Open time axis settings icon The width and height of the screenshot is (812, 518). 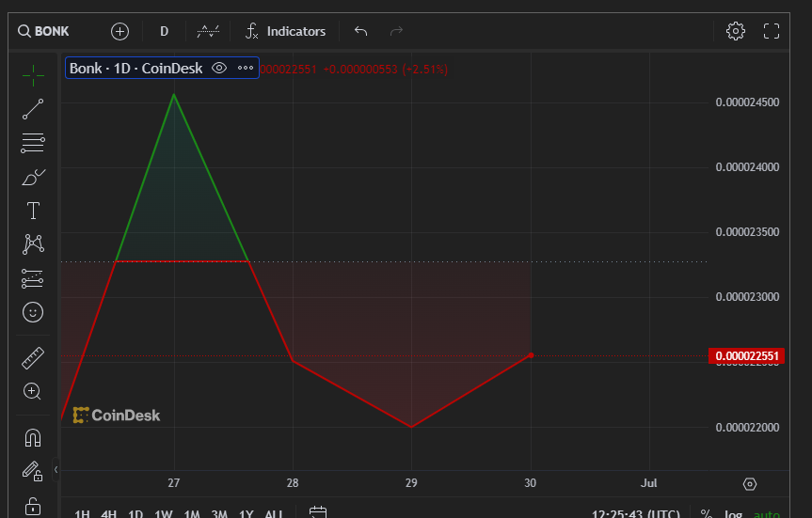750,484
